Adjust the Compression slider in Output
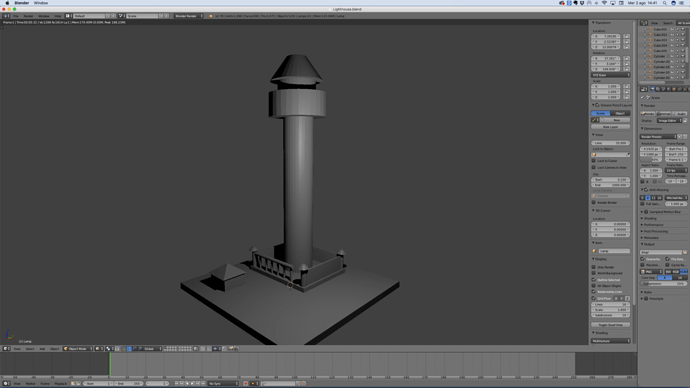This screenshot has width=690, height=388. (664, 284)
